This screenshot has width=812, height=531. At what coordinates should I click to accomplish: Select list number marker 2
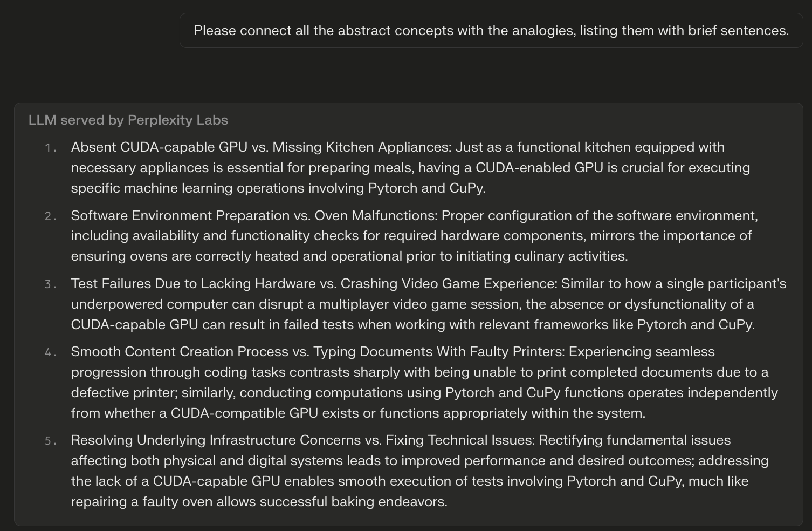(x=51, y=216)
